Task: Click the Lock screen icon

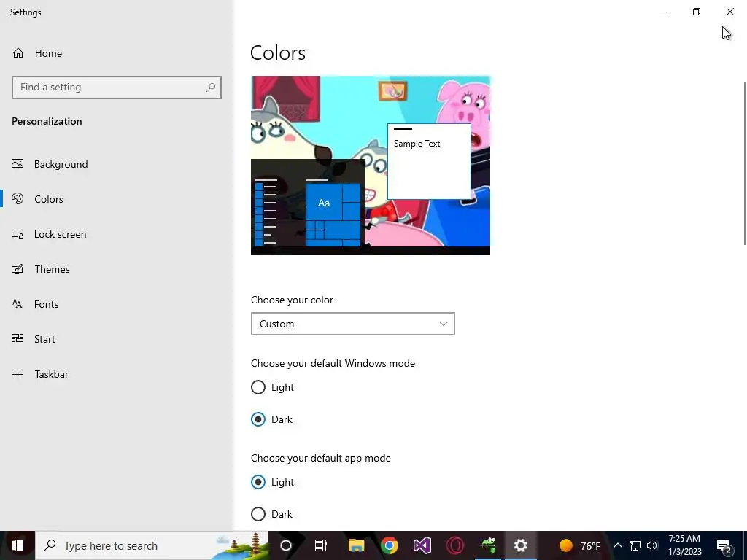Action: coord(18,234)
